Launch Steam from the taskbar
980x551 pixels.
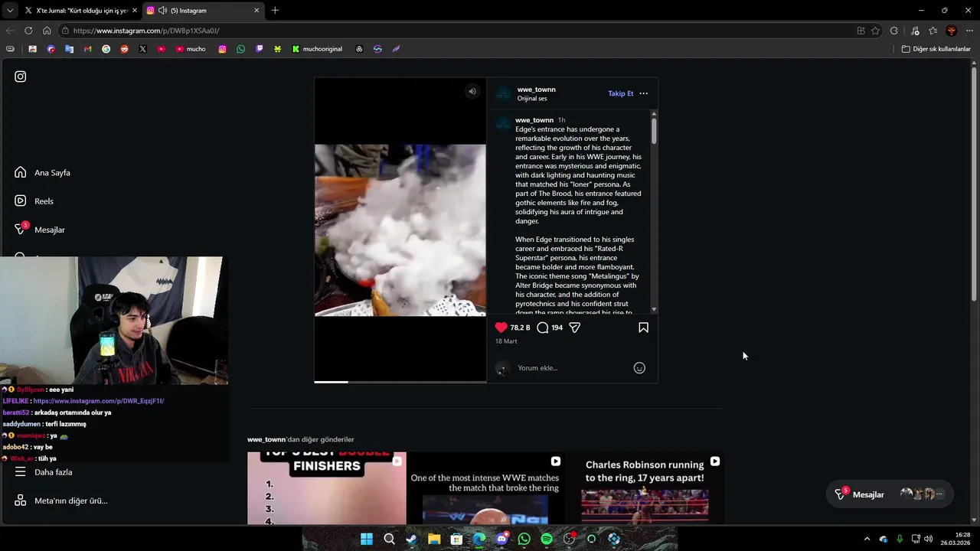tap(411, 539)
